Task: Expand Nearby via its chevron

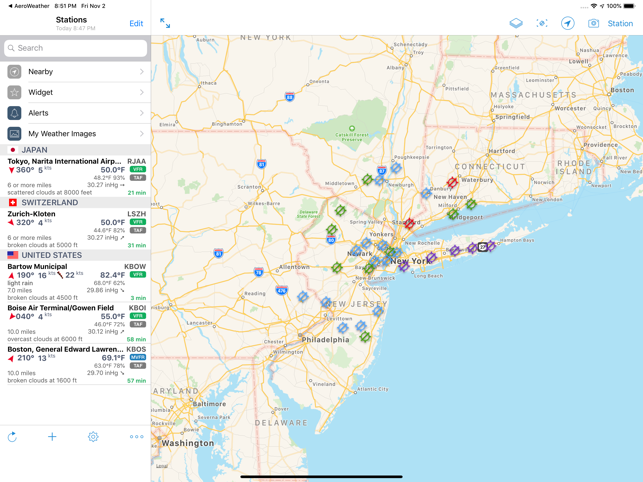Action: [141, 71]
